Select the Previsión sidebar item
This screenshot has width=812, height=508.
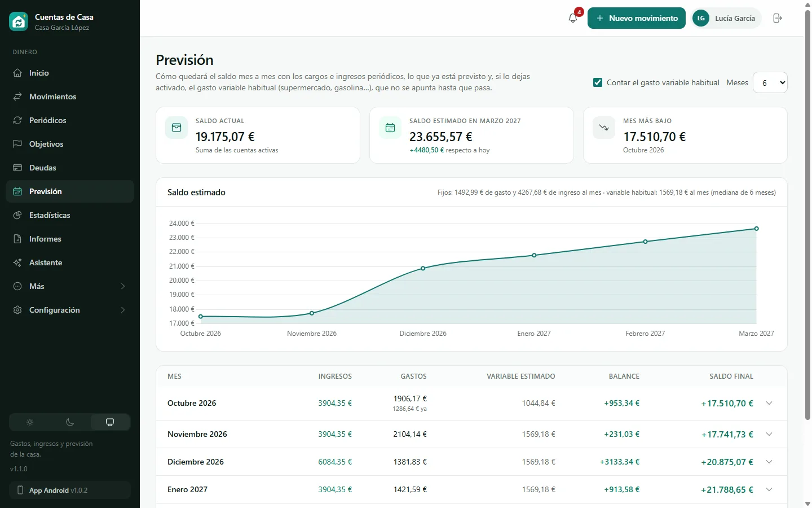(70, 191)
